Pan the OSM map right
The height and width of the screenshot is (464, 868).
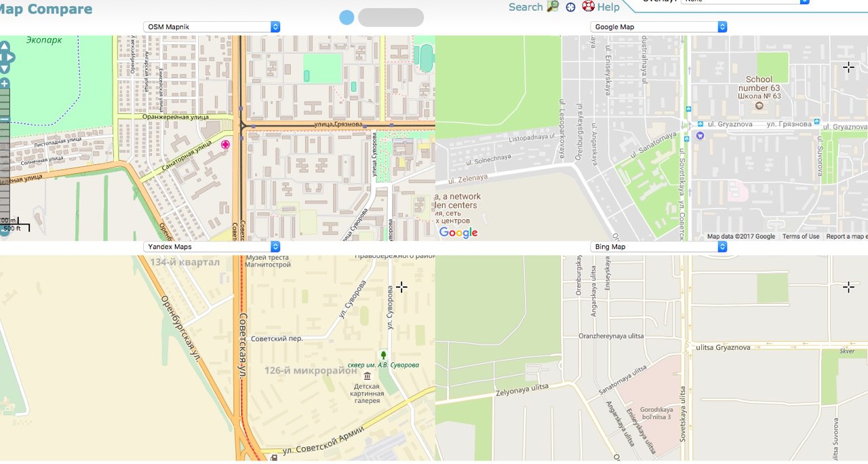pyautogui.click(x=12, y=58)
